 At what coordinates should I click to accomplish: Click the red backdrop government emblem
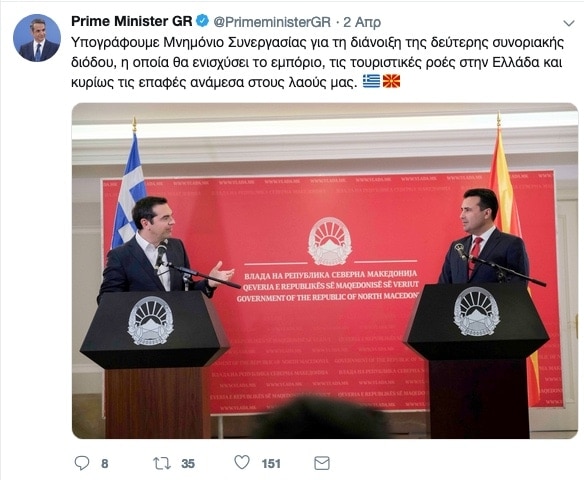click(330, 241)
